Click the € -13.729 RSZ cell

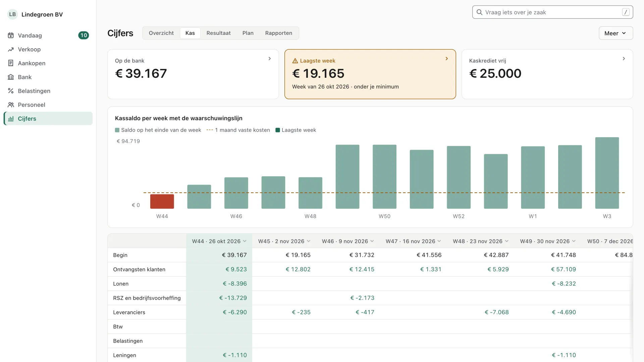tap(233, 298)
